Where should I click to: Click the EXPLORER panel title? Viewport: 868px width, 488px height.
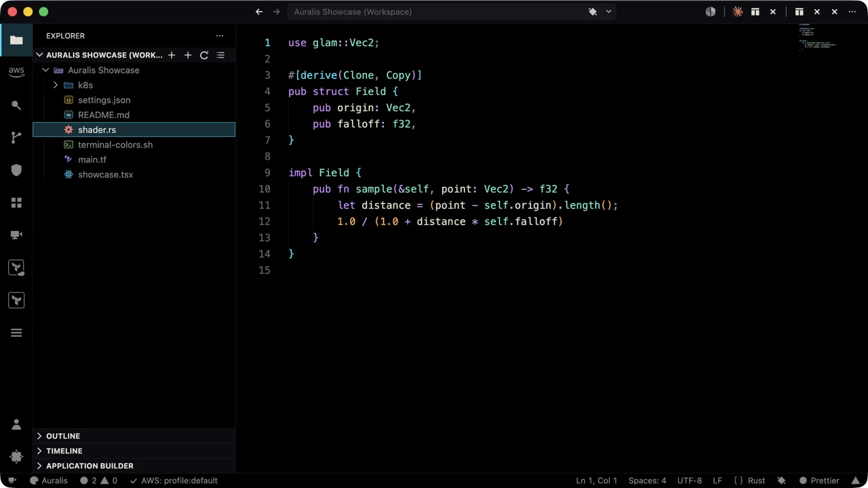click(66, 36)
